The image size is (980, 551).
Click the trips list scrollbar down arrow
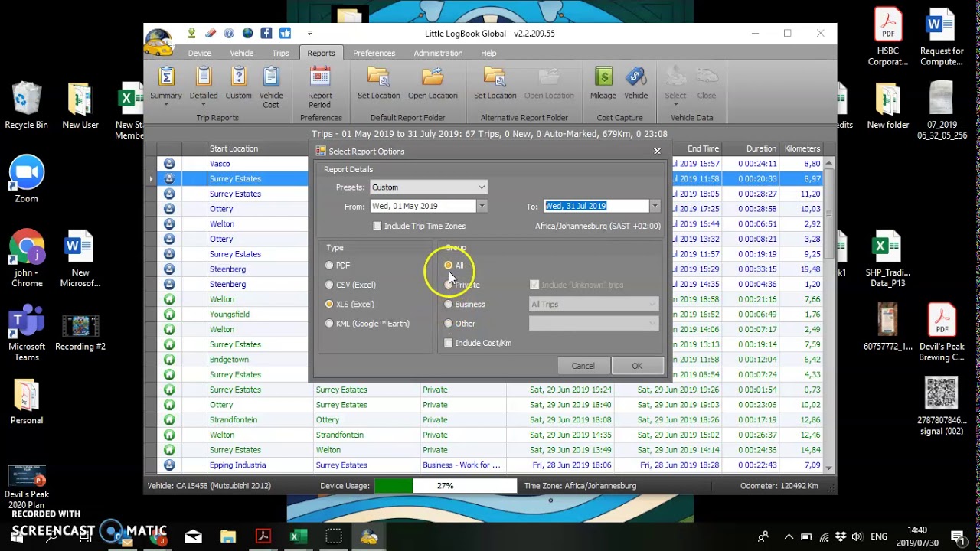point(828,467)
